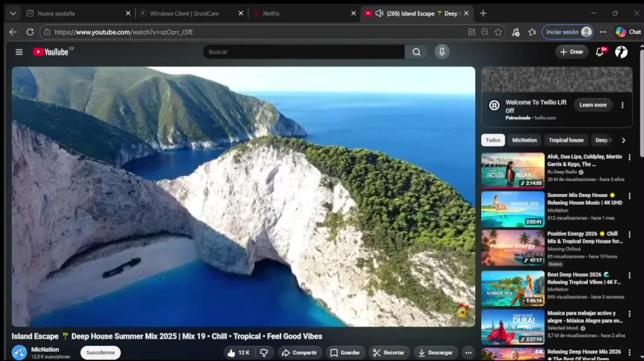Open MicNation channel avatar
Image resolution: width=644 pixels, height=361 pixels.
point(20,352)
